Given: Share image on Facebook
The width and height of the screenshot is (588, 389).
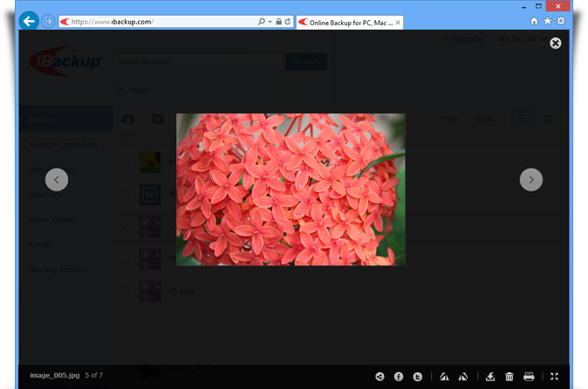Looking at the screenshot, I should coord(398,377).
